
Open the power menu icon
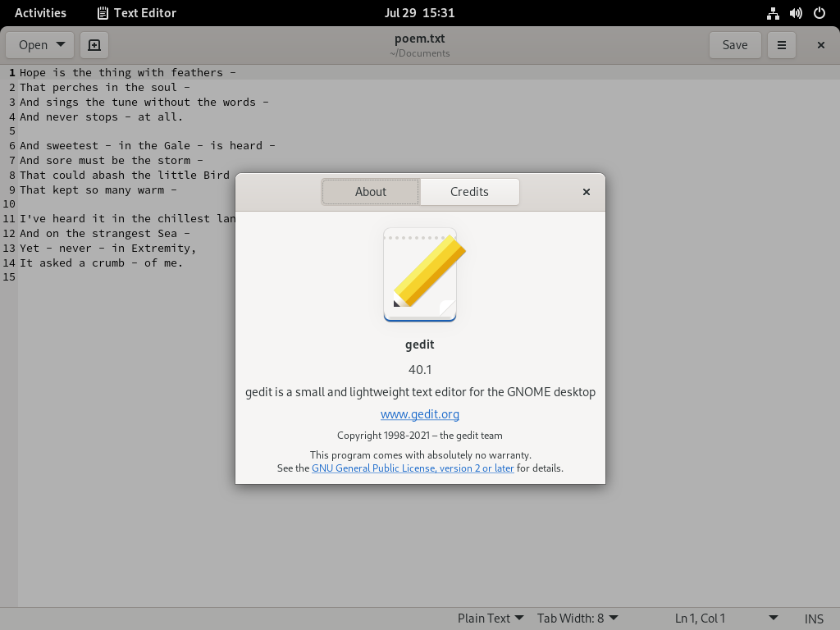coord(819,13)
